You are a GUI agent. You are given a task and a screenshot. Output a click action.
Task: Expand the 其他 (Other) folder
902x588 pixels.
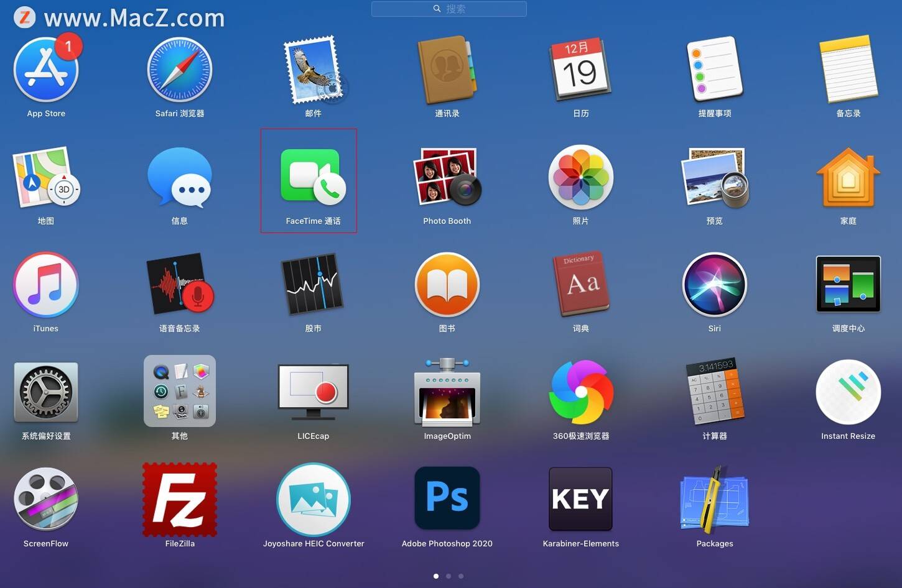180,391
